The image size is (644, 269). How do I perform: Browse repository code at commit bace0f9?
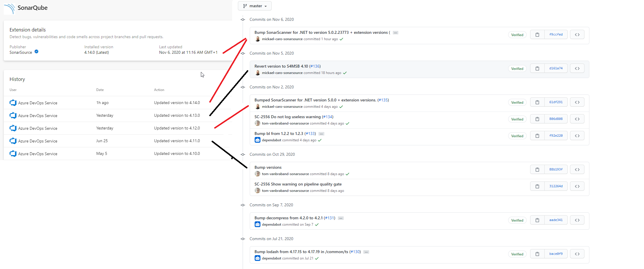pos(577,254)
